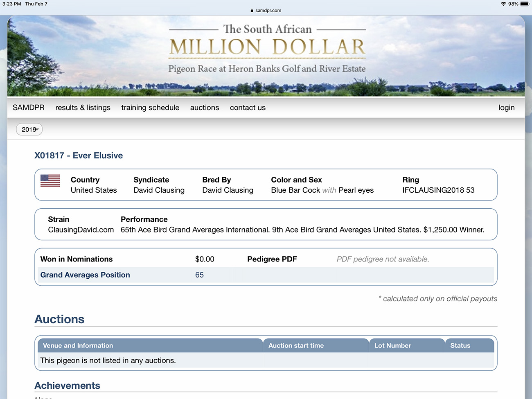The image size is (532, 399).
Task: Tap the samdpr.com address bar
Action: (268, 11)
